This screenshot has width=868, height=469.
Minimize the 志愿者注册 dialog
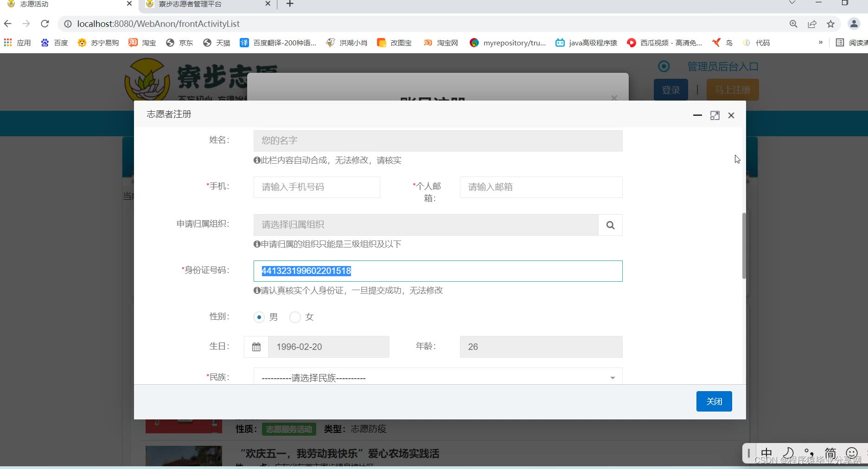click(697, 115)
